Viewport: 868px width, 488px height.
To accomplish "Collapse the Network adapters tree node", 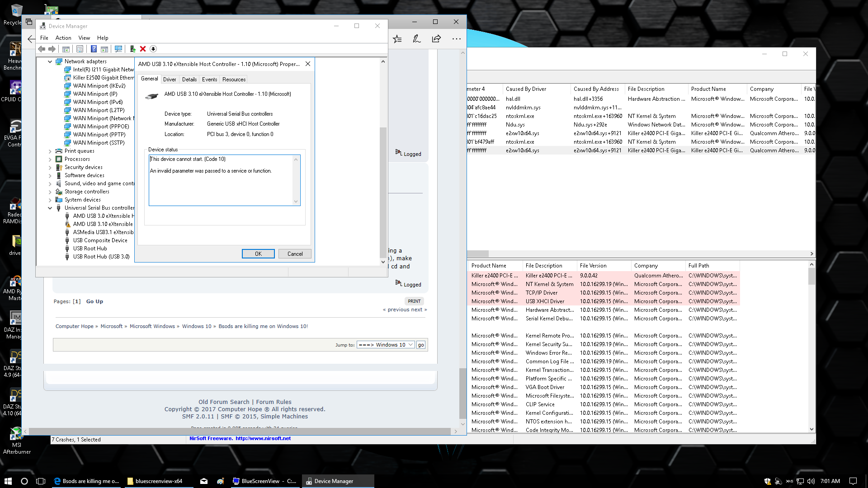I will coord(50,61).
